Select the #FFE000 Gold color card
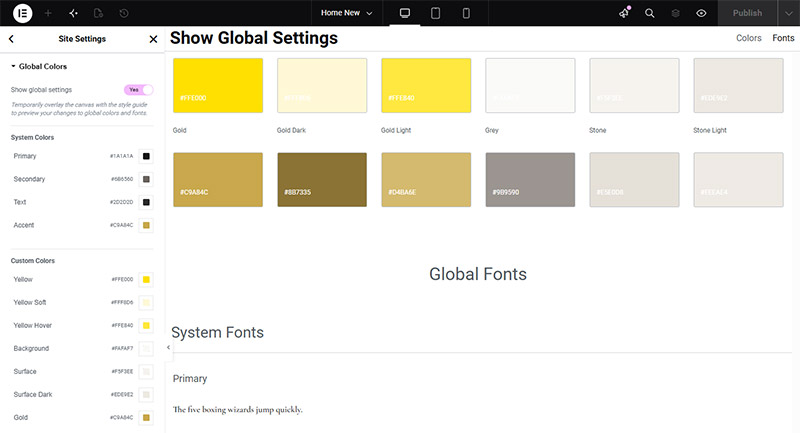 [218, 85]
